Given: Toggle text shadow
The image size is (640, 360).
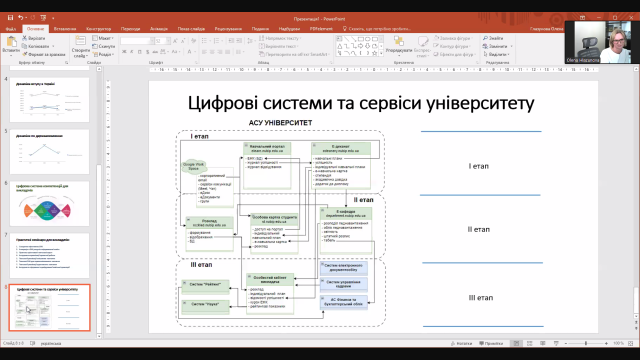Looking at the screenshot, I should click(147, 52).
